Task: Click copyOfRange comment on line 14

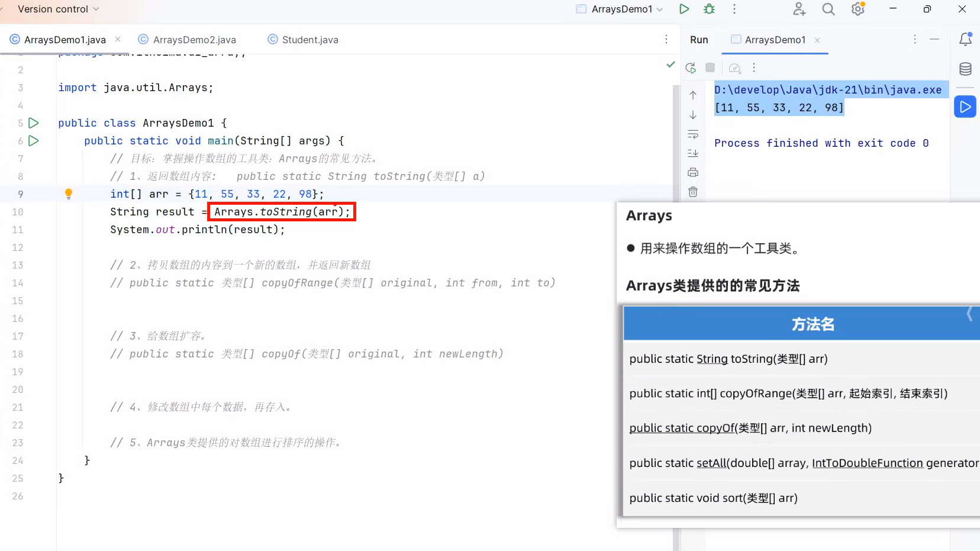Action: [x=333, y=283]
